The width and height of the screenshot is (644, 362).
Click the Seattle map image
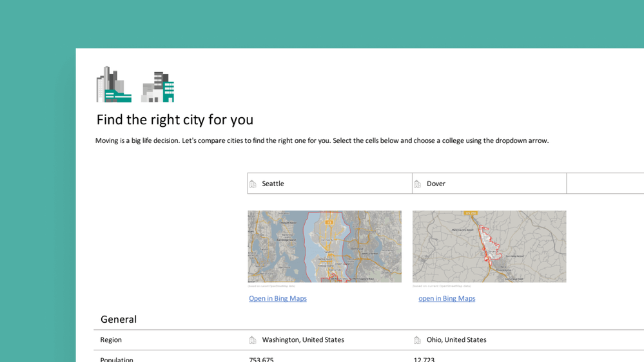coord(324,247)
